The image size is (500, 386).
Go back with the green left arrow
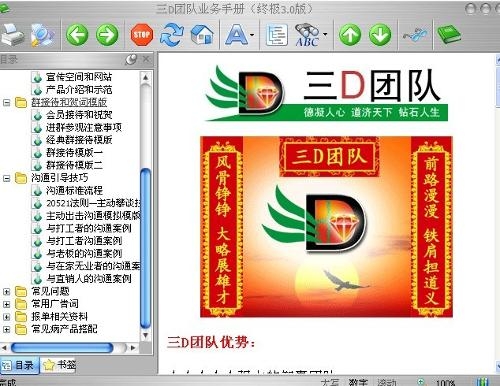click(x=77, y=34)
